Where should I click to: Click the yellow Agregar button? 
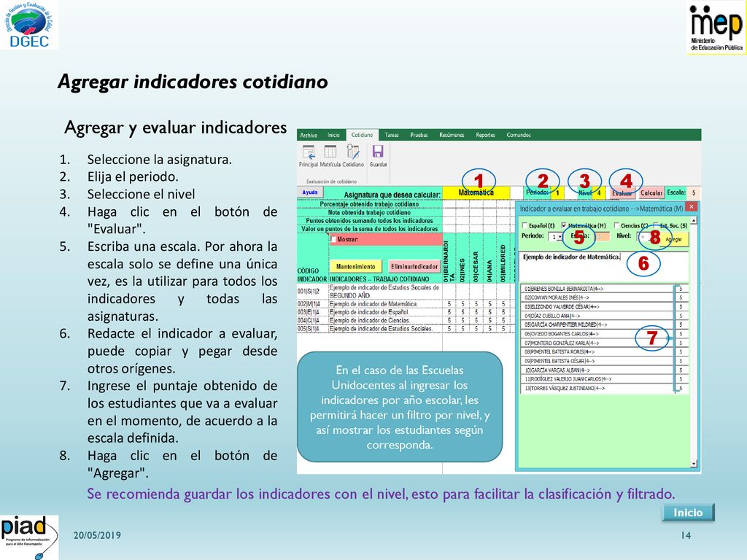(x=673, y=239)
